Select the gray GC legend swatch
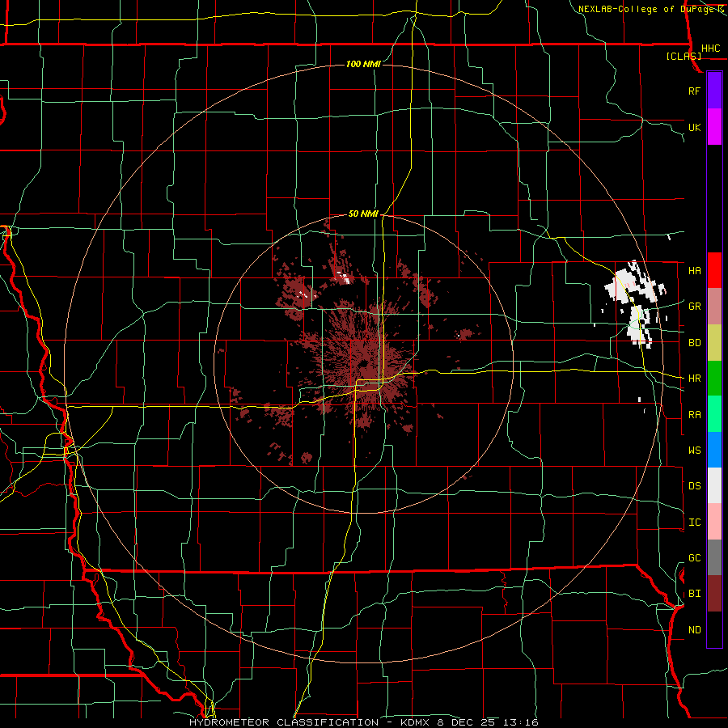The height and width of the screenshot is (728, 728). point(714,557)
